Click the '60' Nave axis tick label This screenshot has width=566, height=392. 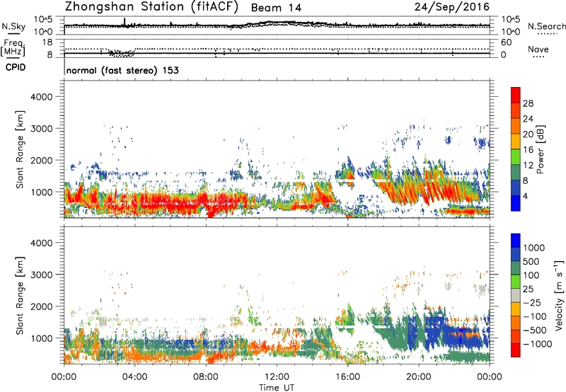507,42
